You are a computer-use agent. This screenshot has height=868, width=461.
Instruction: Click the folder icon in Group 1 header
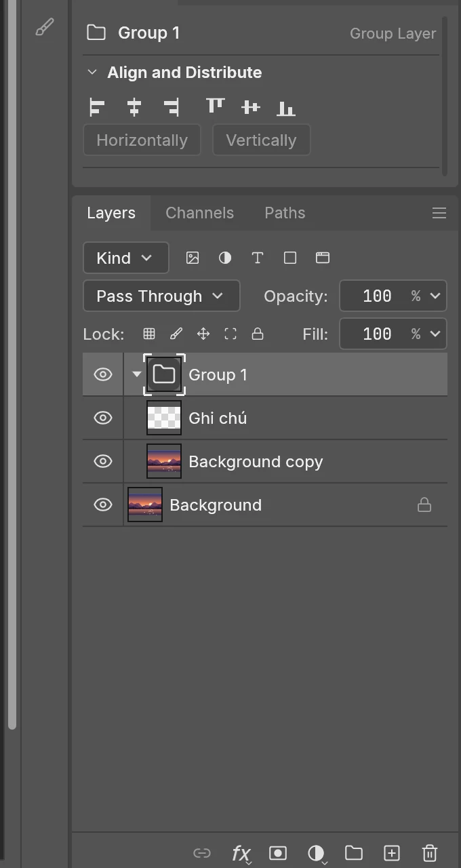coord(96,33)
